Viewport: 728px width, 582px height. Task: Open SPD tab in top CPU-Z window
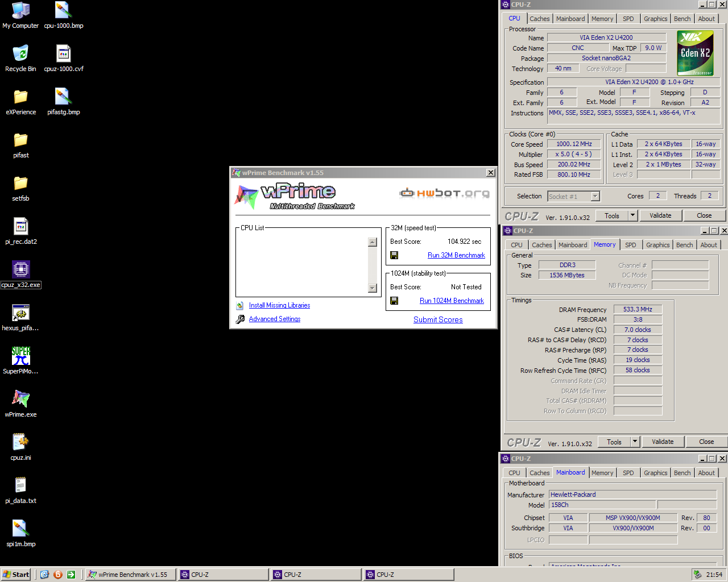click(628, 19)
